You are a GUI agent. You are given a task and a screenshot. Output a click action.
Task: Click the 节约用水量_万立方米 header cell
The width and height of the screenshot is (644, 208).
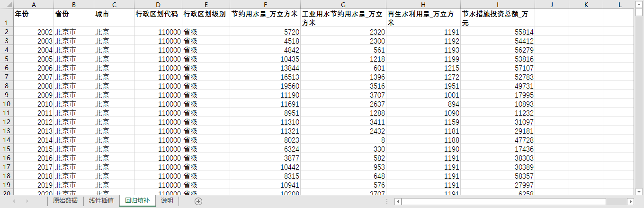[x=265, y=18]
